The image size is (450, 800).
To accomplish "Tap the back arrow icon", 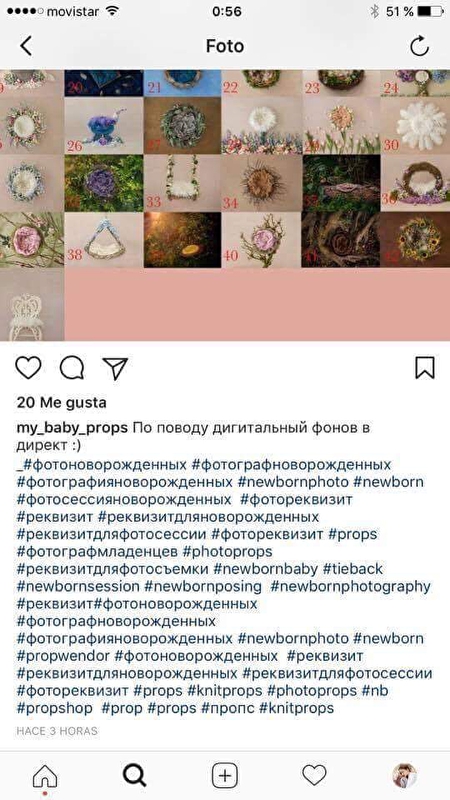I will coord(26,46).
